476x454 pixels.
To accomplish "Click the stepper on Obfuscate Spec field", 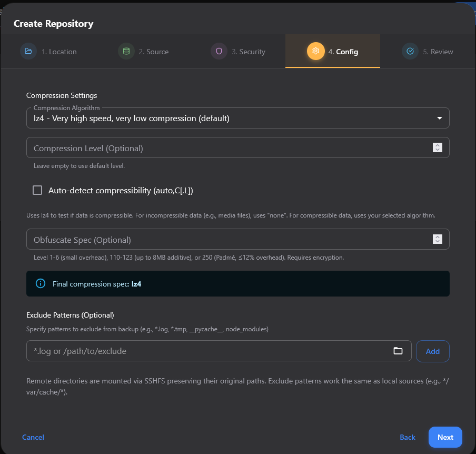I will pyautogui.click(x=438, y=239).
